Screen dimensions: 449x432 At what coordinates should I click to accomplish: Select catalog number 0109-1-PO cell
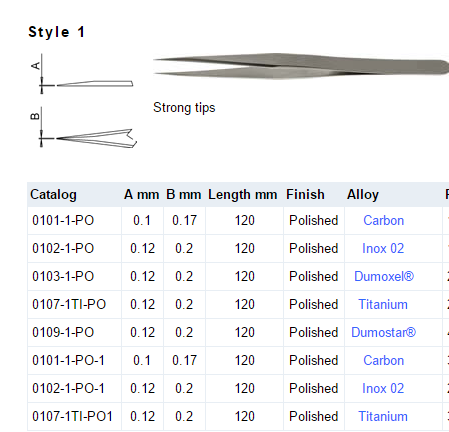74,333
